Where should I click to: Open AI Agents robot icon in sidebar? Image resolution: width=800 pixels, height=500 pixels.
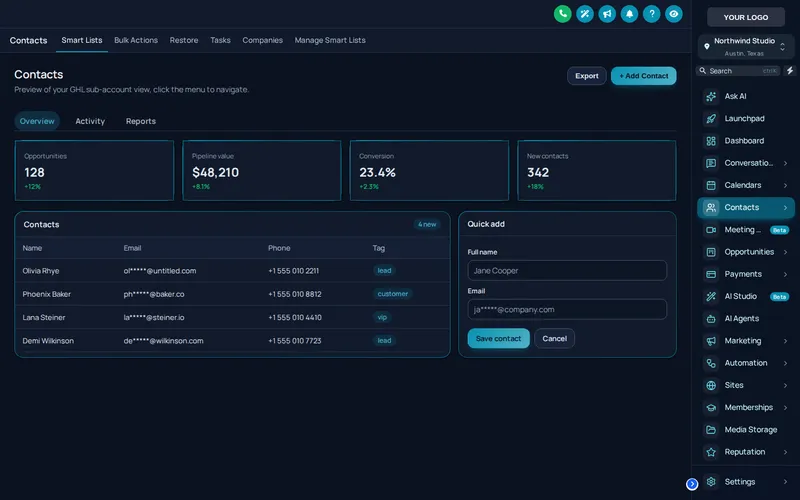click(x=711, y=319)
